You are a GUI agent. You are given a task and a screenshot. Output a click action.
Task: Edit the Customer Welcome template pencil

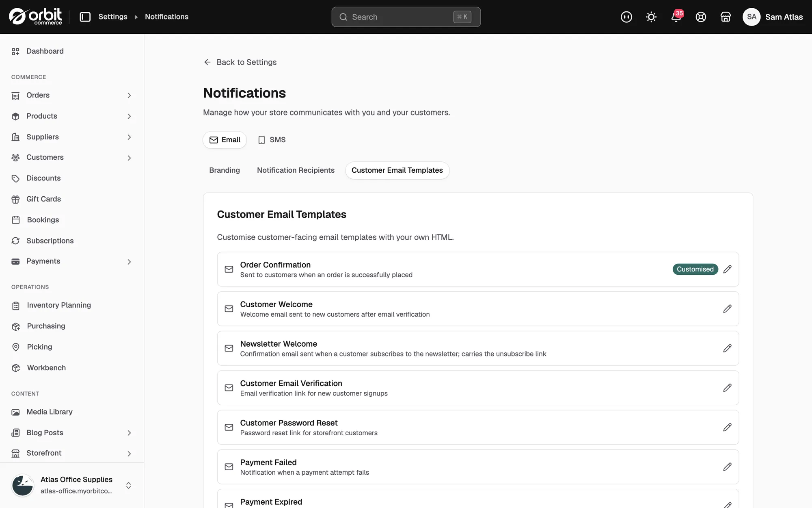click(727, 309)
